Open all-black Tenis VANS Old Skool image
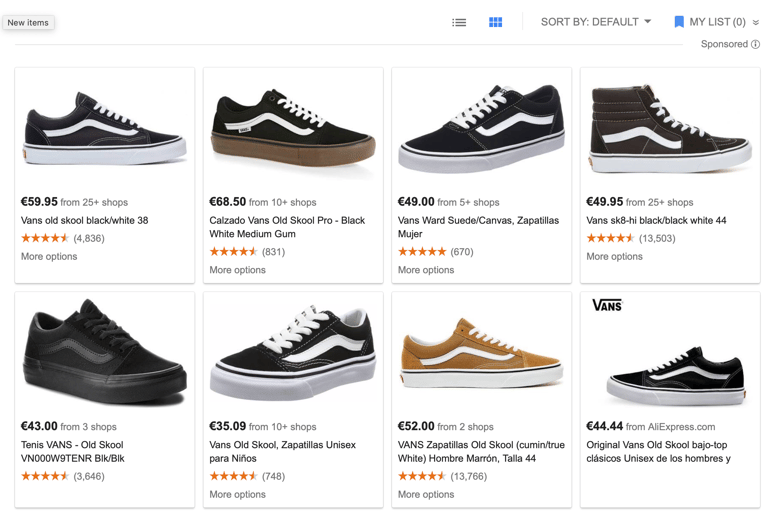 pyautogui.click(x=104, y=352)
